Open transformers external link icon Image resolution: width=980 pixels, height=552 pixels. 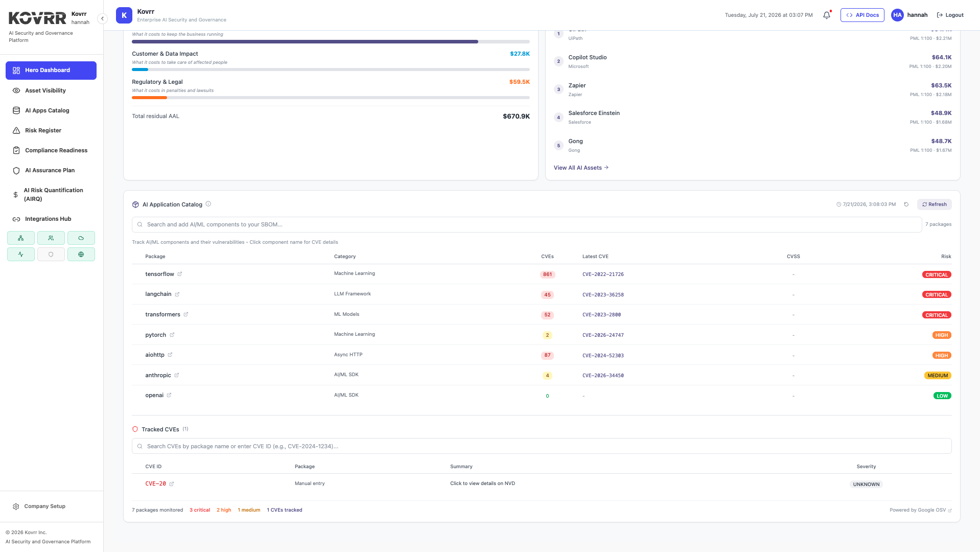point(186,314)
